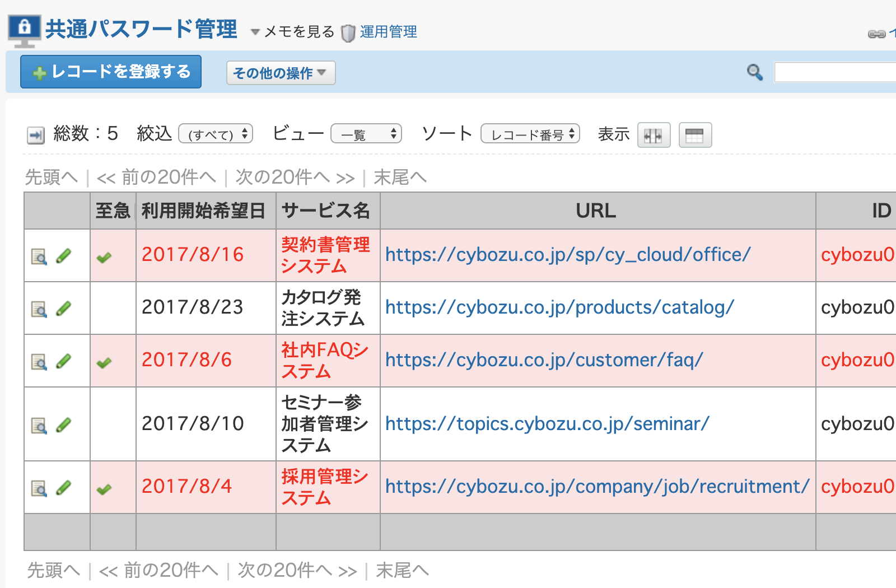
Task: Click 次の20件へ in bottom pagination
Action: [x=297, y=571]
